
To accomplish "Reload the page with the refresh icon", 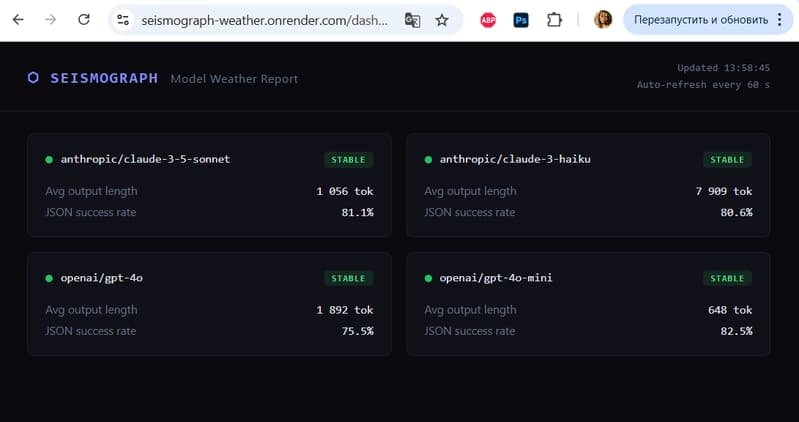I will 84,20.
